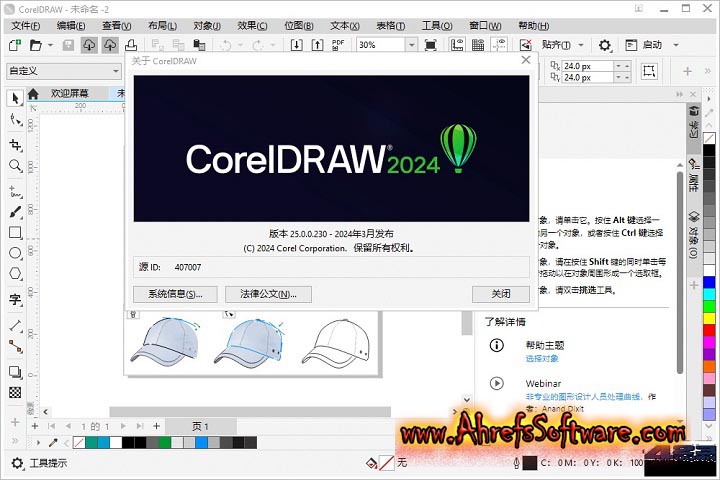Viewport: 720px width, 480px height.
Task: Open the 工具(O) menu
Action: (437, 26)
